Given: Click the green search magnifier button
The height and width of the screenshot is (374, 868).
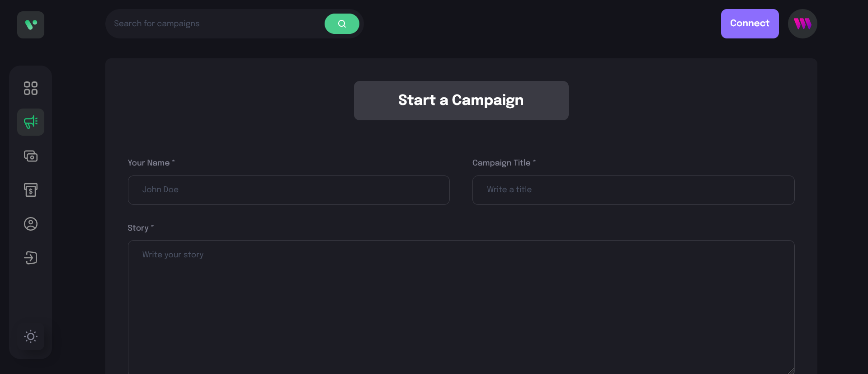Looking at the screenshot, I should 342,24.
